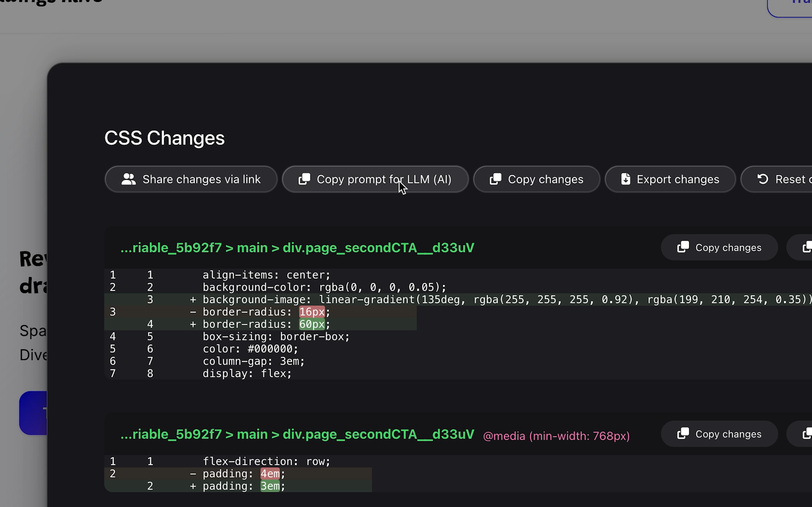Click the download document icon in Export changes
Screen dimensions: 812x507
pyautogui.click(x=625, y=179)
